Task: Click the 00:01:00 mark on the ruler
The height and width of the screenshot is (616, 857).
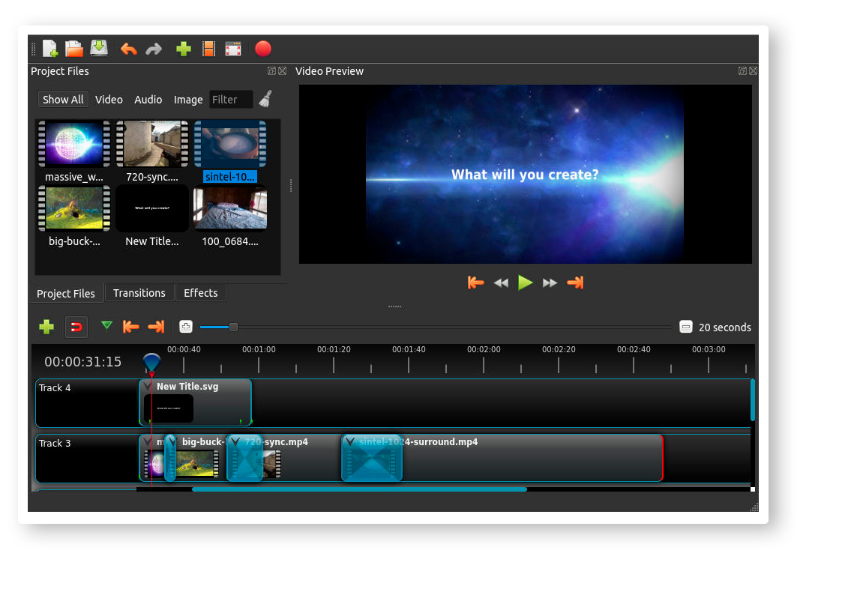Action: 259,349
